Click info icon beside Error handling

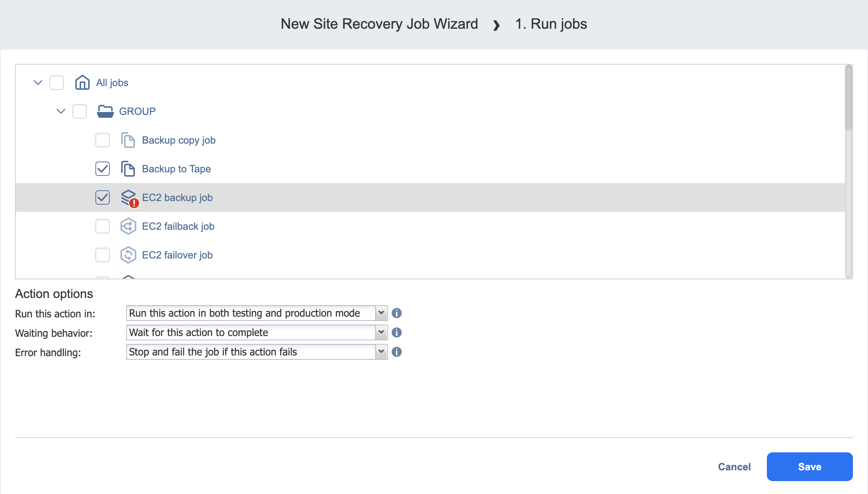tap(396, 352)
